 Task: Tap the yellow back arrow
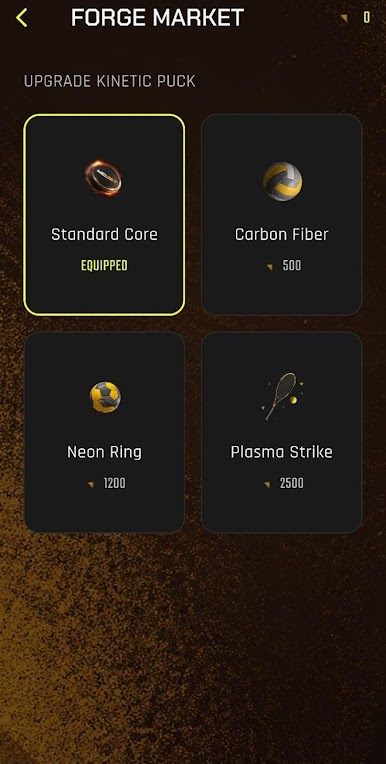(21, 18)
